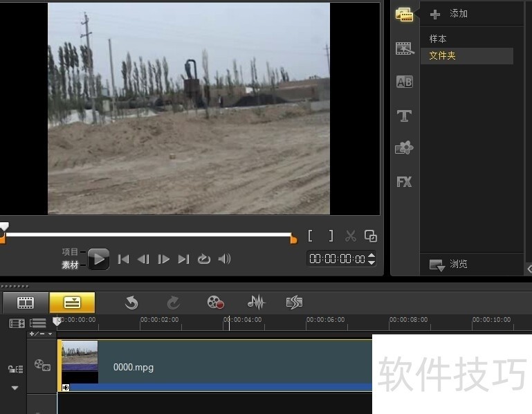This screenshot has height=414, width=532.
Task: Select the 样本 folder entry
Action: [x=438, y=39]
